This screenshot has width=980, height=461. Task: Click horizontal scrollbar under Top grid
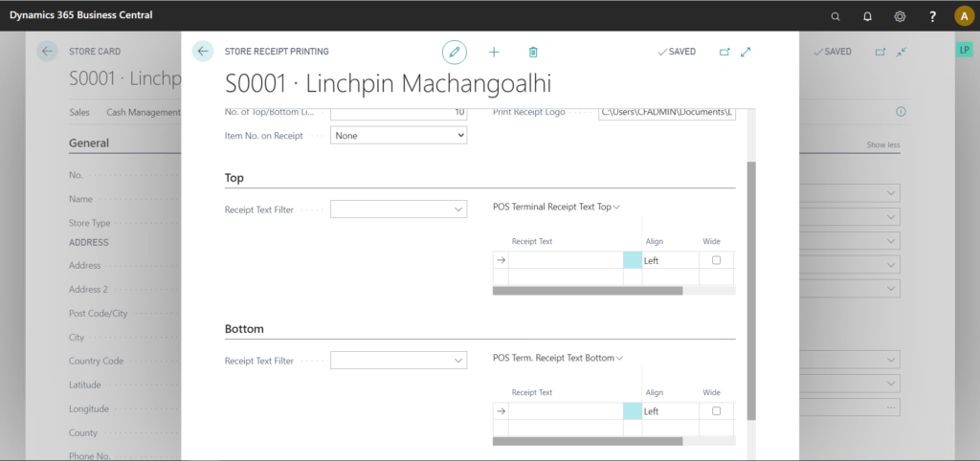coord(588,291)
